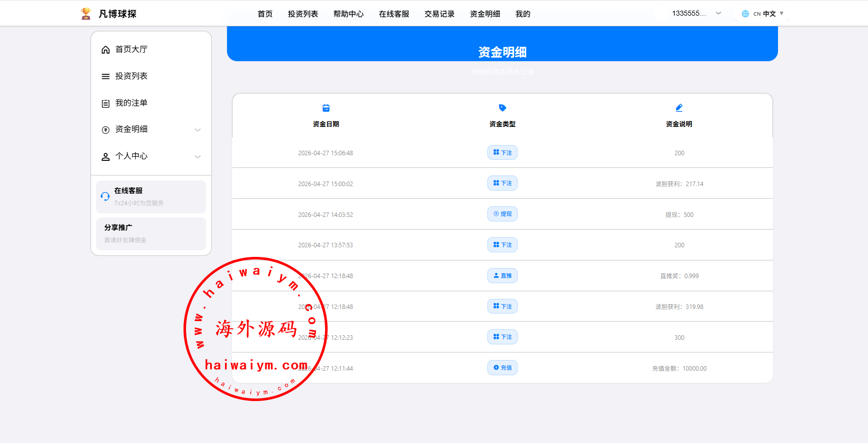The image size is (868, 443).
Task: Open the 分享推广 card
Action: [151, 234]
